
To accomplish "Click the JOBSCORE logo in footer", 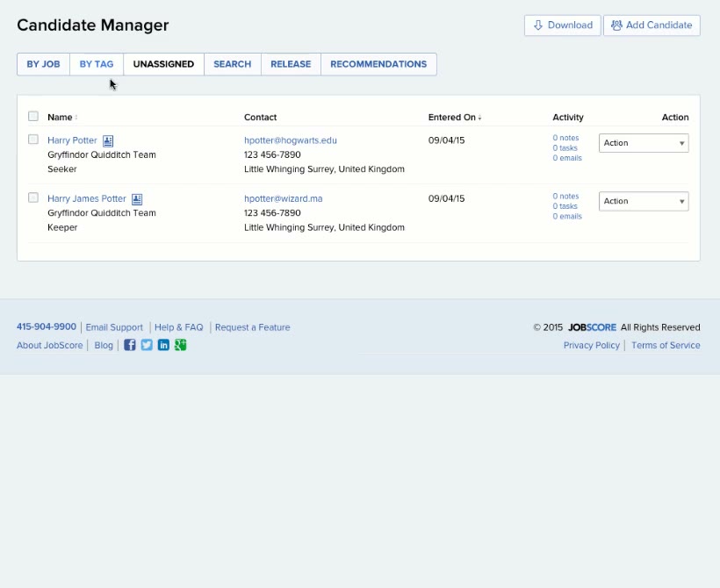I will [x=592, y=327].
